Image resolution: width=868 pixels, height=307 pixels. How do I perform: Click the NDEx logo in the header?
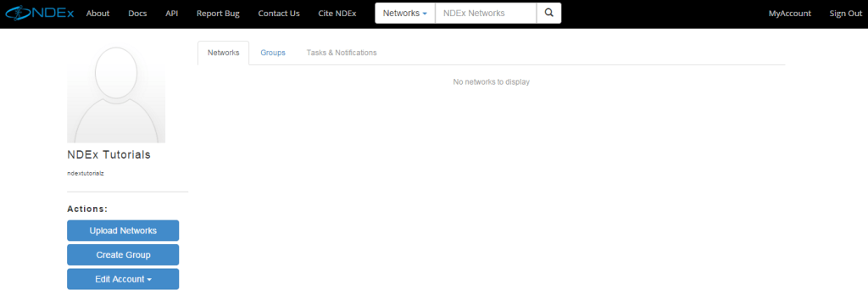(x=39, y=14)
